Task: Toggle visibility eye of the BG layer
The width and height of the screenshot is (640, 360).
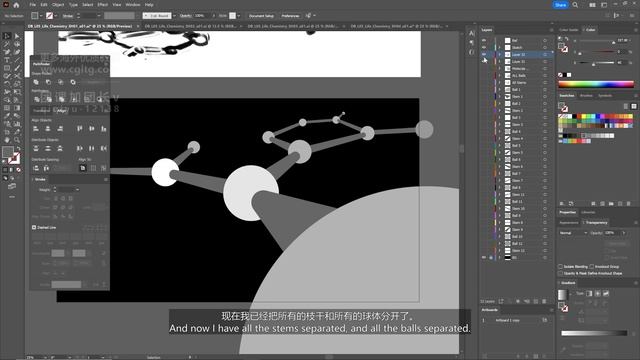Action: [484, 258]
